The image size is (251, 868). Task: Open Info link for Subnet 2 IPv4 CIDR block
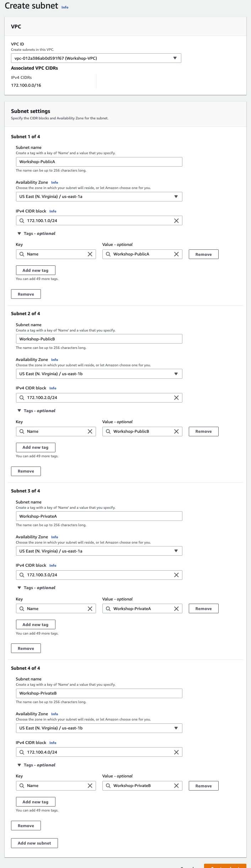tap(53, 388)
